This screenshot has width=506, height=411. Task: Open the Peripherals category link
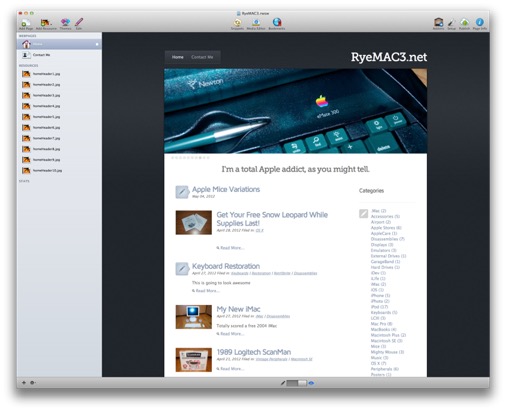pyautogui.click(x=385, y=369)
